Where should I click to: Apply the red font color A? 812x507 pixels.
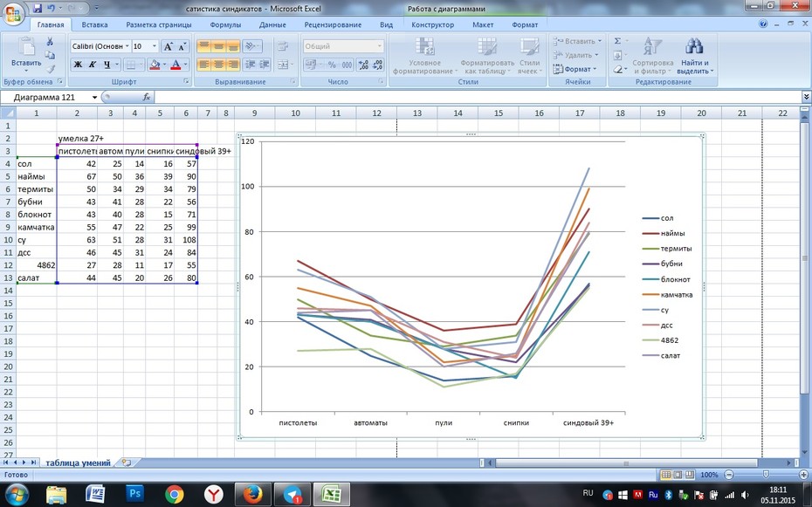click(x=175, y=65)
